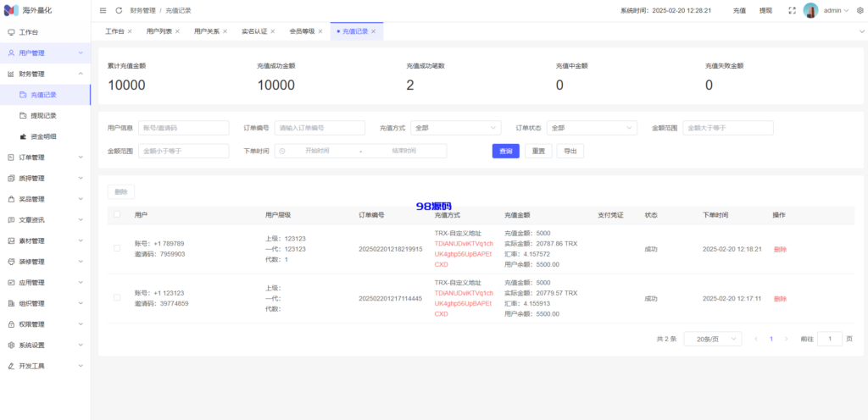The height and width of the screenshot is (420, 868).
Task: Click the 财务管理 sidebar chart icon
Action: click(x=11, y=74)
